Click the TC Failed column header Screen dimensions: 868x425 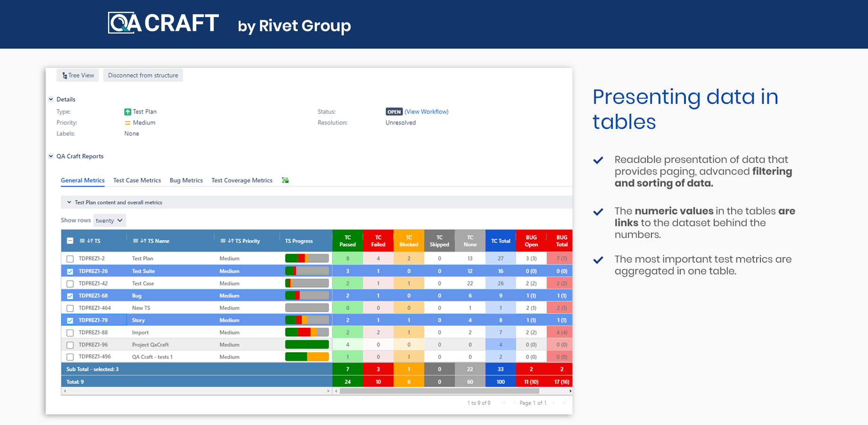tap(378, 241)
